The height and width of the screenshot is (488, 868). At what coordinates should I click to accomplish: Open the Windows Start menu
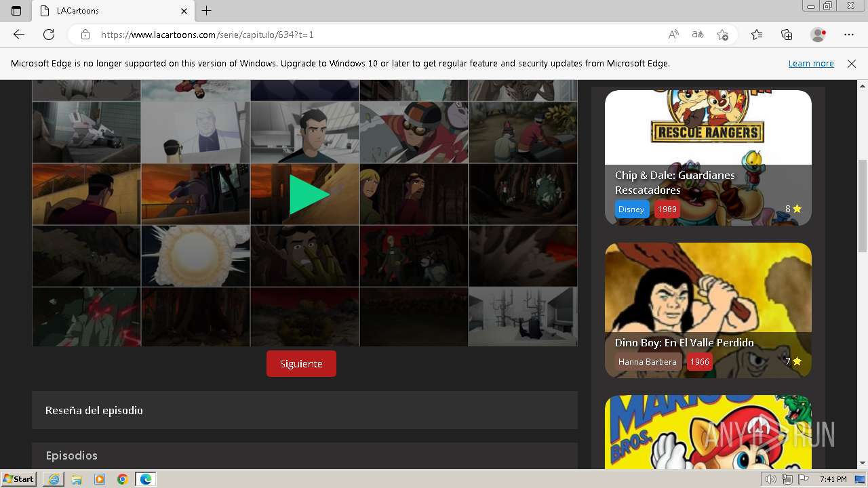18,479
